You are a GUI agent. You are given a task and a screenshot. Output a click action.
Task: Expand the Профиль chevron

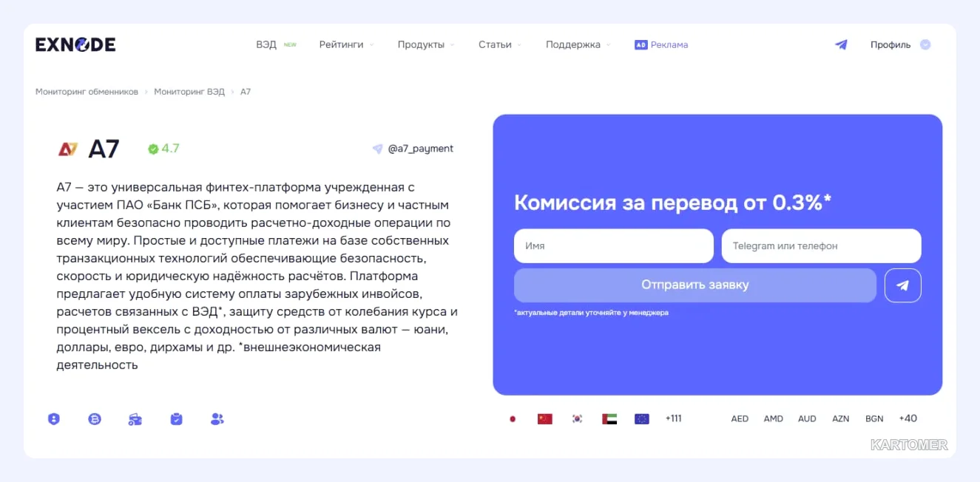click(x=925, y=44)
